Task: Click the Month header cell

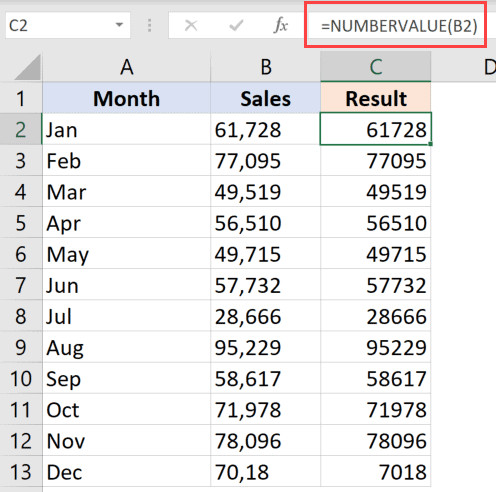Action: pos(127,99)
